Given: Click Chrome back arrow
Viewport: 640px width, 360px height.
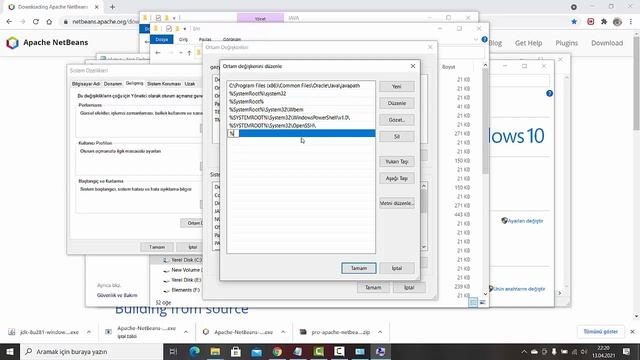Looking at the screenshot, I should [x=9, y=22].
